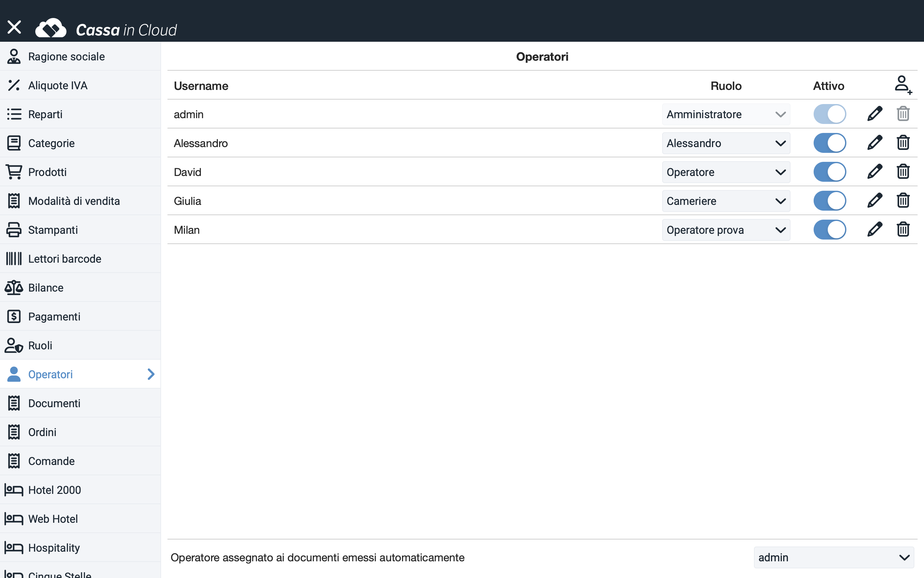
Task: Open the Hospitality section
Action: [x=80, y=547]
